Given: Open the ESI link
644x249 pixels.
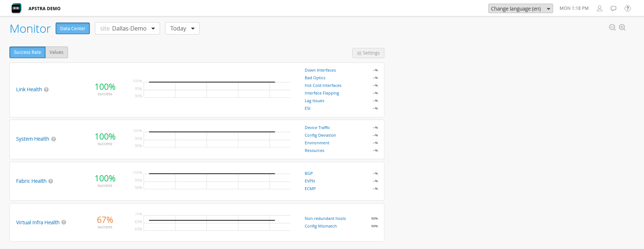Looking at the screenshot, I should [x=308, y=108].
